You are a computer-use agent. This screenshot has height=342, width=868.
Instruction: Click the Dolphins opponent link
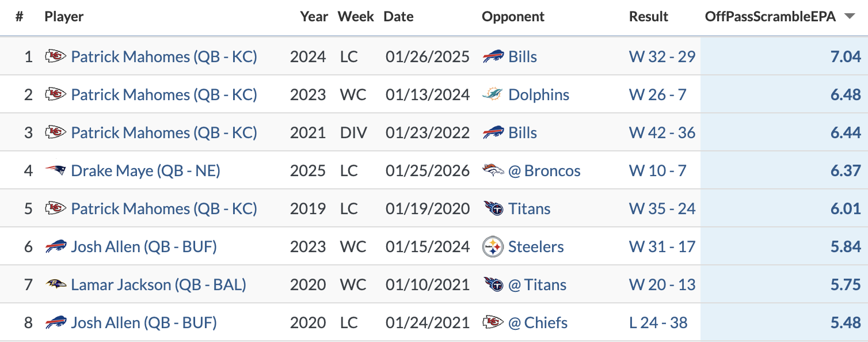[539, 94]
